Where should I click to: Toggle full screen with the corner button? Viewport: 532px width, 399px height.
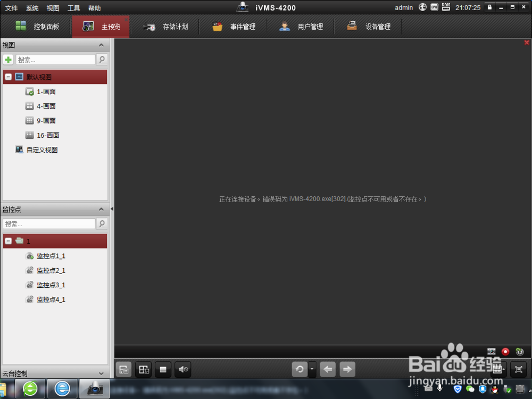click(518, 369)
